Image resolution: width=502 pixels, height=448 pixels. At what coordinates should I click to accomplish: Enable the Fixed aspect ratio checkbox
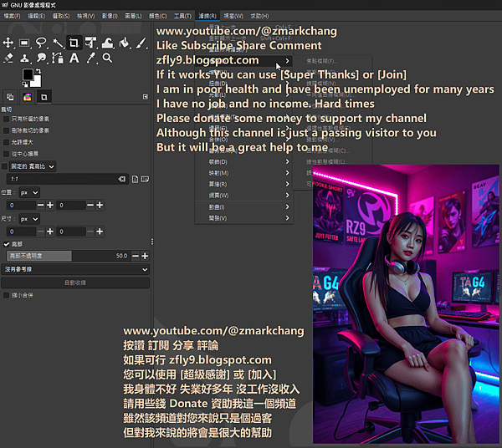click(x=4, y=166)
